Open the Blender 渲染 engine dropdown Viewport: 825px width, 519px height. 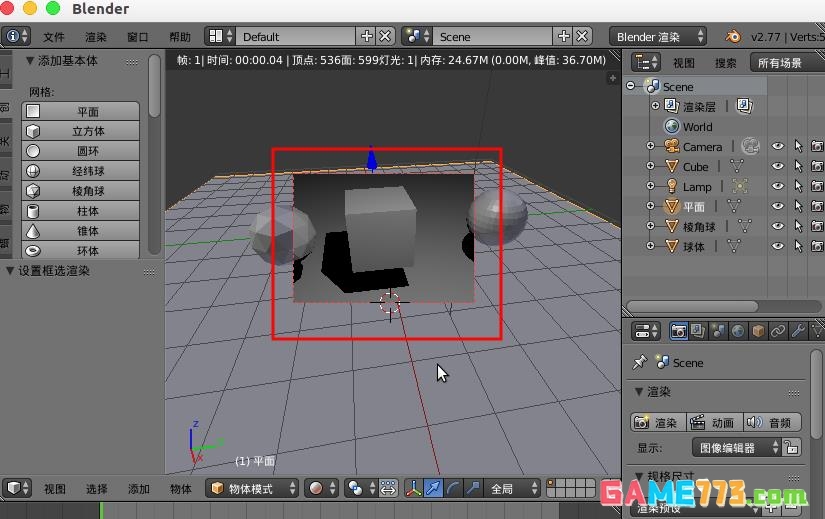pos(658,36)
